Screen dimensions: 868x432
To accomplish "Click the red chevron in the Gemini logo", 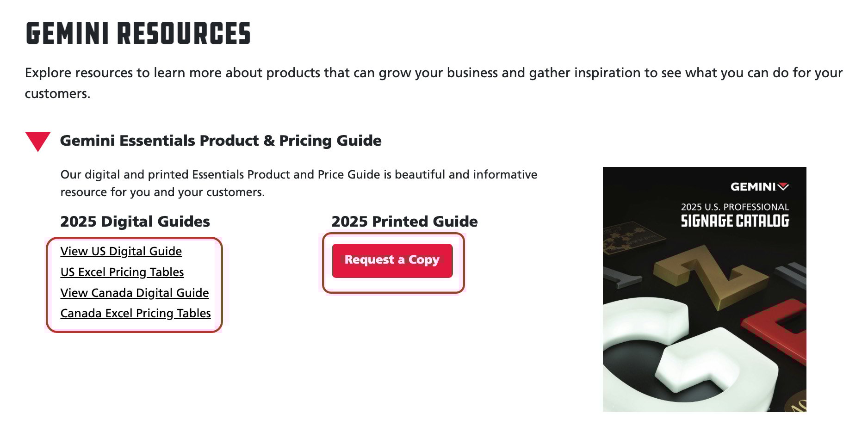I will tap(783, 187).
